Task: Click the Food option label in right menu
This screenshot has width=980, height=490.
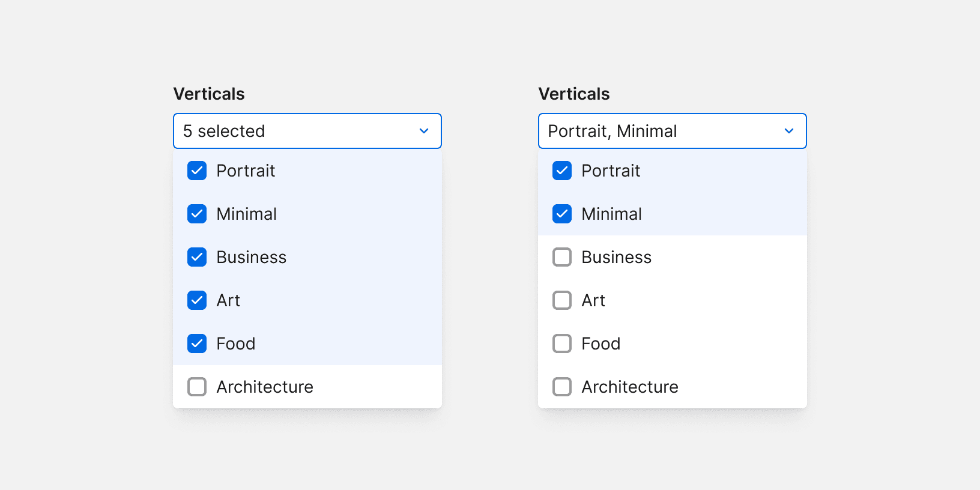Action: (x=600, y=343)
